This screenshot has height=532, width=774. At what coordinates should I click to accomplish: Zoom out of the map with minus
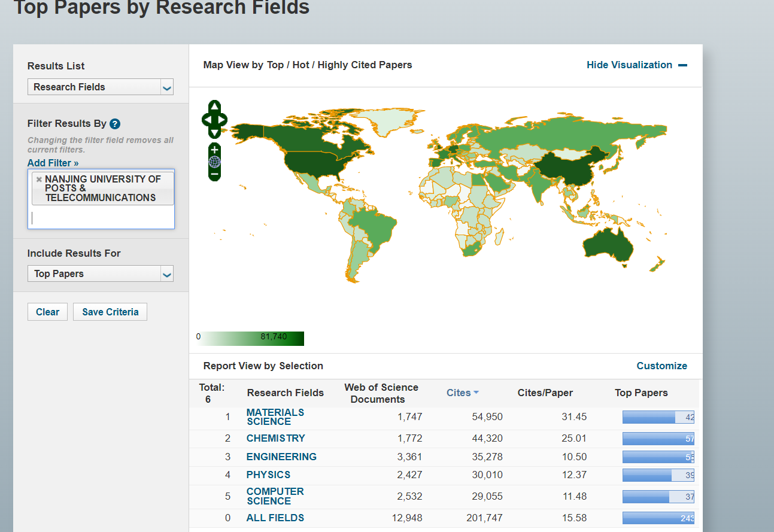coord(215,174)
